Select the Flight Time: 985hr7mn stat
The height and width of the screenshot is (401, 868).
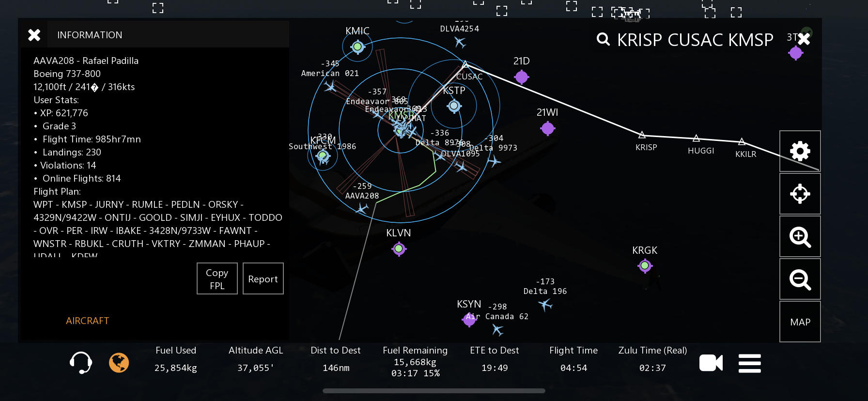87,139
